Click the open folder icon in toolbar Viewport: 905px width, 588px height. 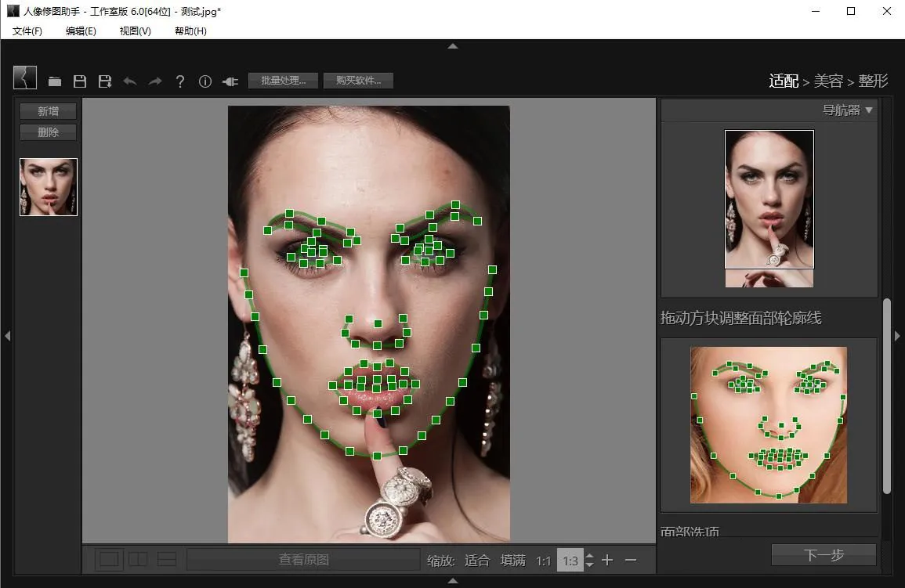coord(55,81)
